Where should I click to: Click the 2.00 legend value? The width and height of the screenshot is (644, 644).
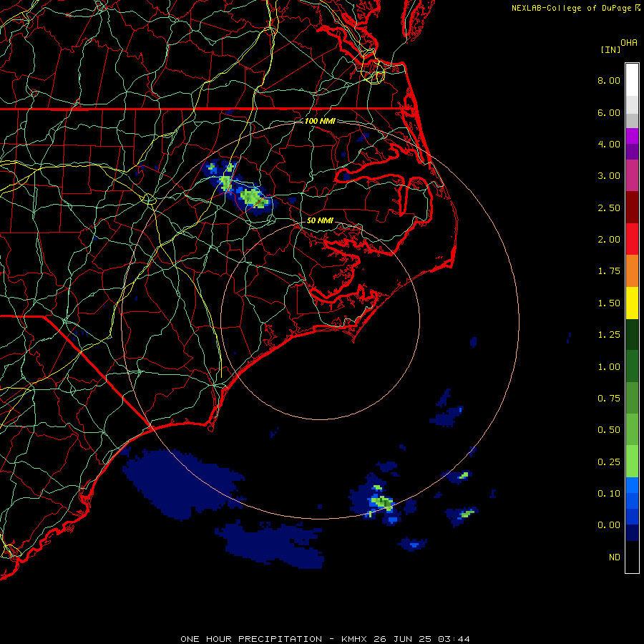[609, 240]
